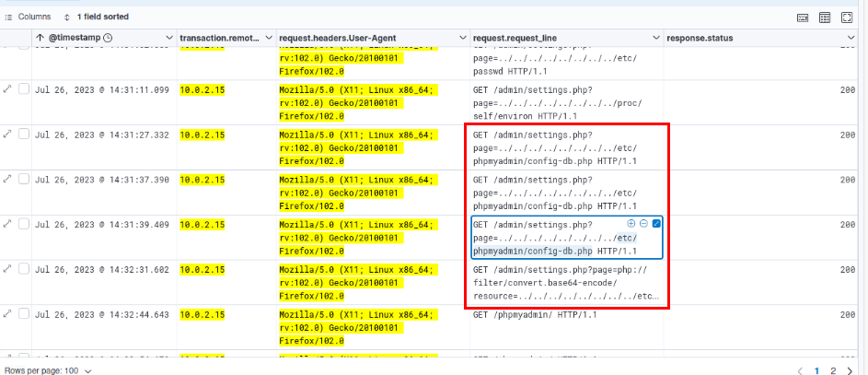
Task: Open User-Agent column options chevron
Action: click(x=463, y=38)
